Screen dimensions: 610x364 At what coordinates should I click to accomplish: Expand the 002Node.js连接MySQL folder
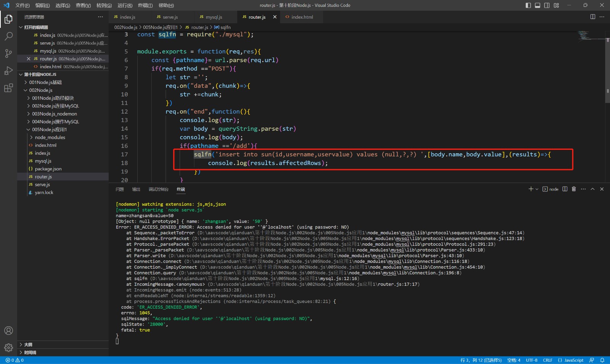click(x=63, y=106)
